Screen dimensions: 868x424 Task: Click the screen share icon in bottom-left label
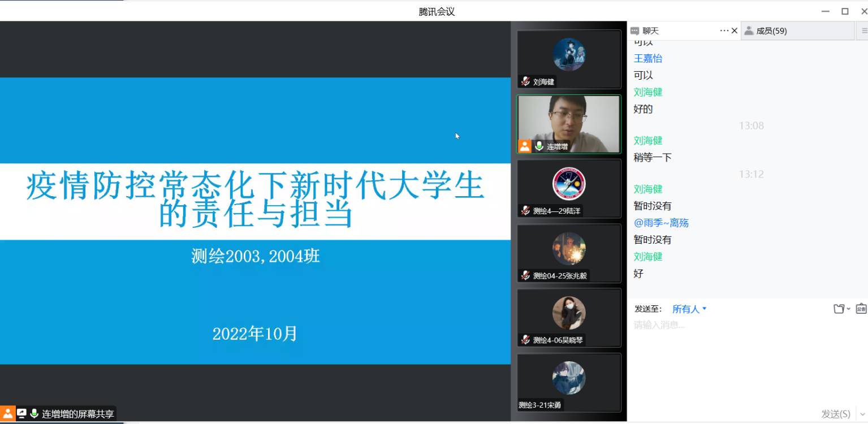(x=21, y=414)
